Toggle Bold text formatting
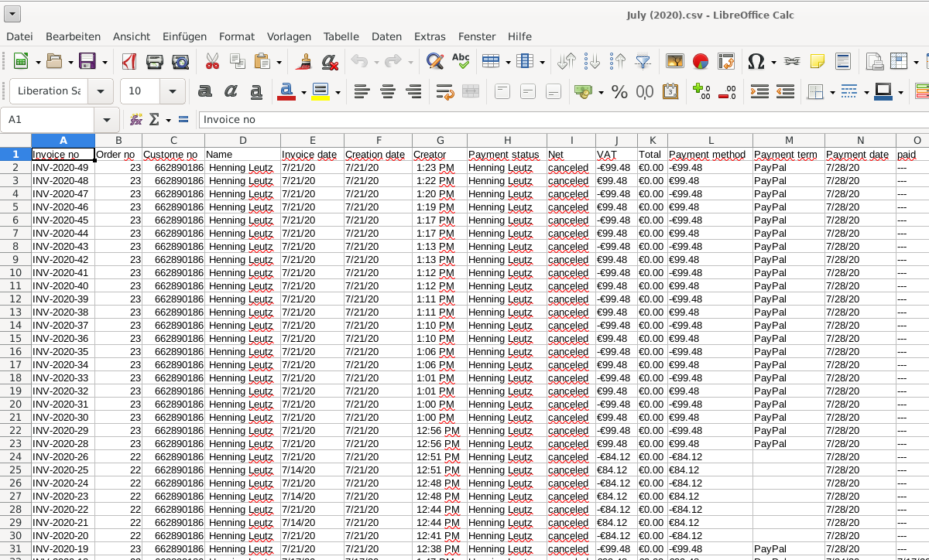Screen dimensions: 929x560 tap(205, 92)
